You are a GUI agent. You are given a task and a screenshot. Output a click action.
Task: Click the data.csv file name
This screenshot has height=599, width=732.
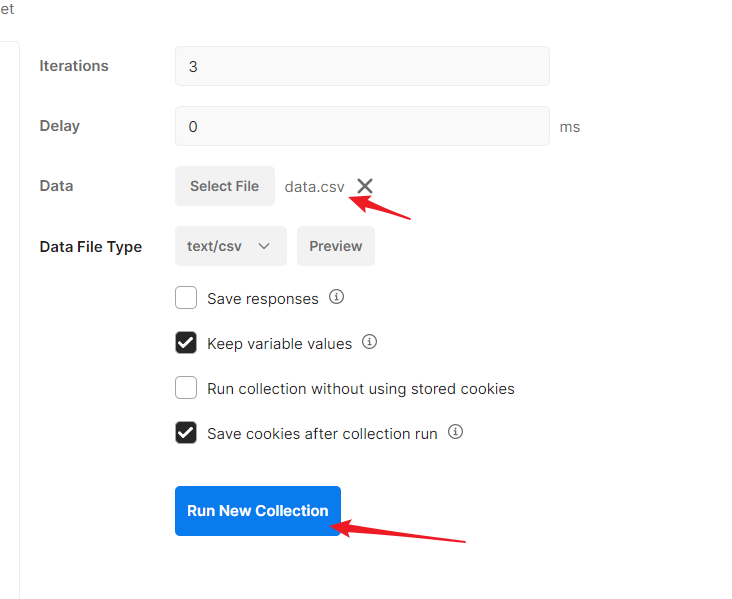pos(314,187)
